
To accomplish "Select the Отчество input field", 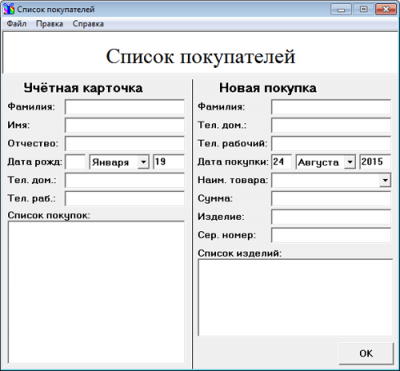I will [x=125, y=144].
